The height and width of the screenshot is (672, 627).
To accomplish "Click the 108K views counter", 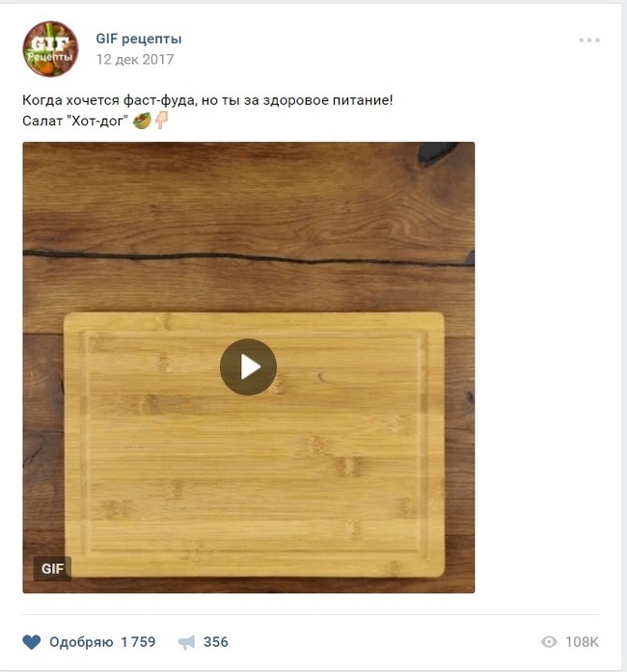I will pos(582,642).
